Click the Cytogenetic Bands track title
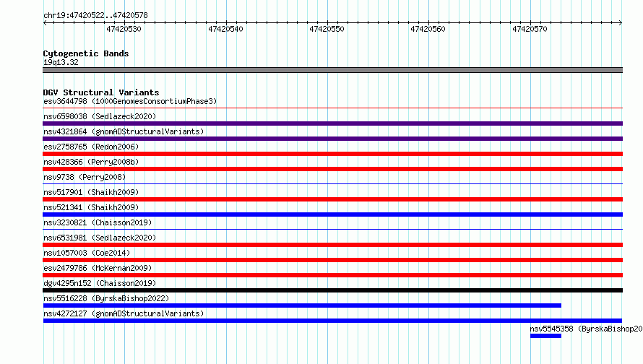Screen dimensions: 643x364 [86, 53]
